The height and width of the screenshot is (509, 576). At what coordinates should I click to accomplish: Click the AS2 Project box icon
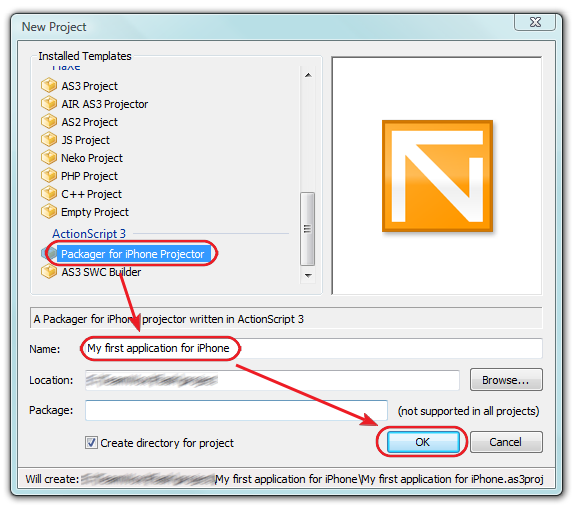click(48, 122)
